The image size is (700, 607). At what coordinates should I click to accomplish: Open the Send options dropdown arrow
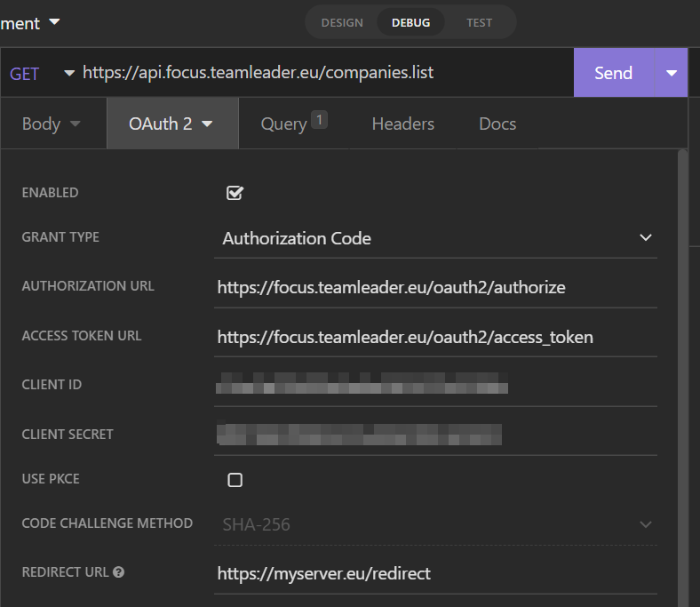coord(671,73)
